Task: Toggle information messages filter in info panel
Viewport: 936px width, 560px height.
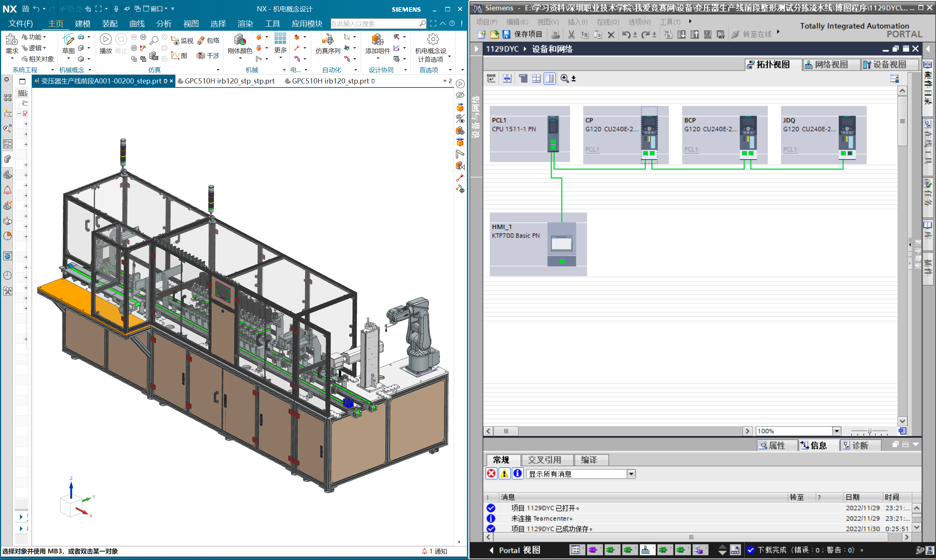Action: (517, 474)
